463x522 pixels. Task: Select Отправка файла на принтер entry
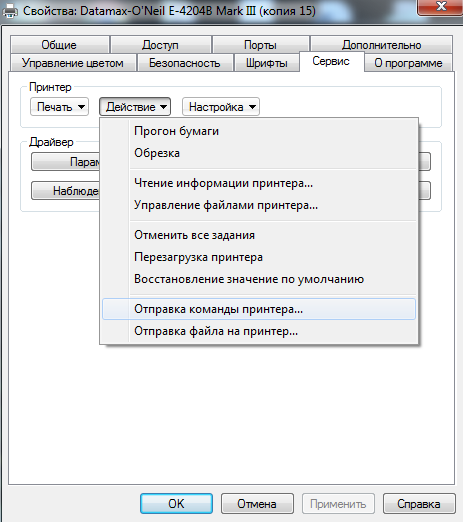coord(259,331)
